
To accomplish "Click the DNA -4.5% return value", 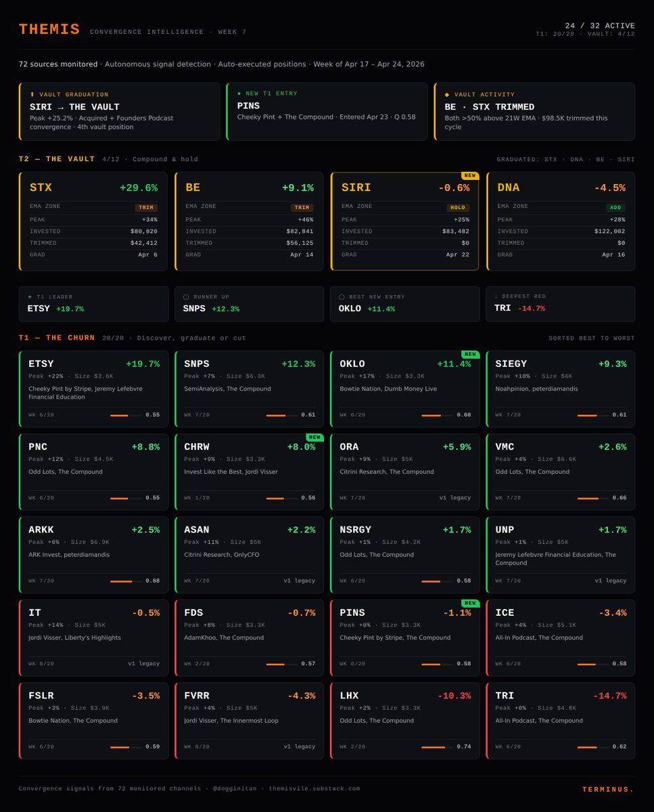I will (609, 187).
